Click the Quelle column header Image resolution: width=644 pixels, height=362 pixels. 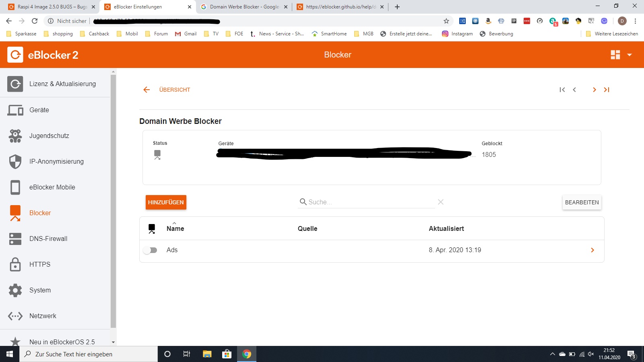click(308, 228)
